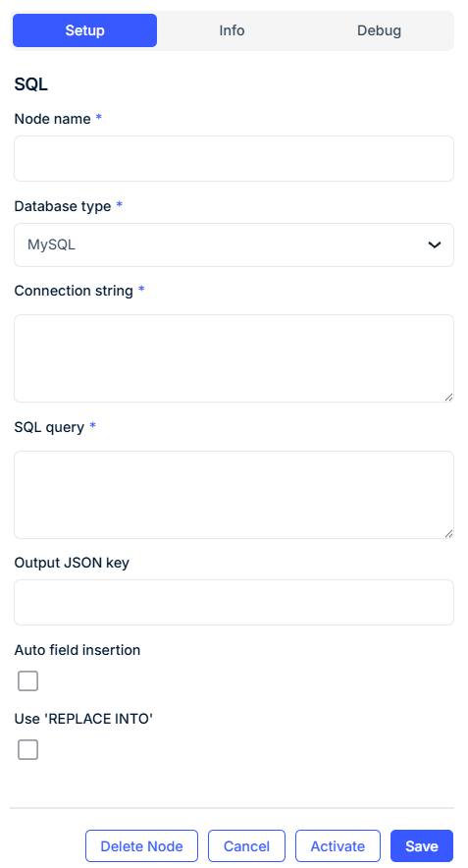Enable the Auto field insertion checkbox
Image resolution: width=468 pixels, height=868 pixels.
pyautogui.click(x=28, y=680)
